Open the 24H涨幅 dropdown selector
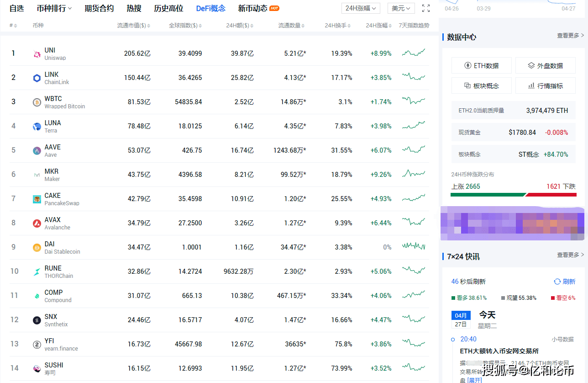 [x=361, y=8]
